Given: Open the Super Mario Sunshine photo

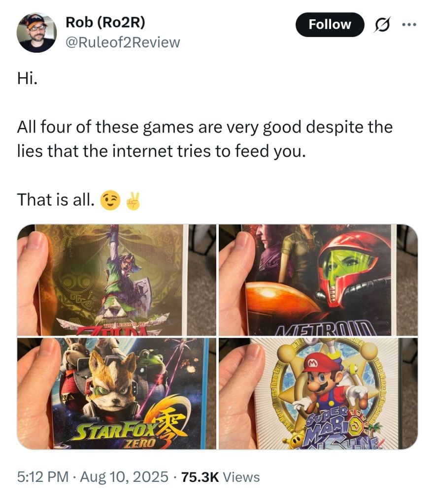Looking at the screenshot, I should click(318, 393).
